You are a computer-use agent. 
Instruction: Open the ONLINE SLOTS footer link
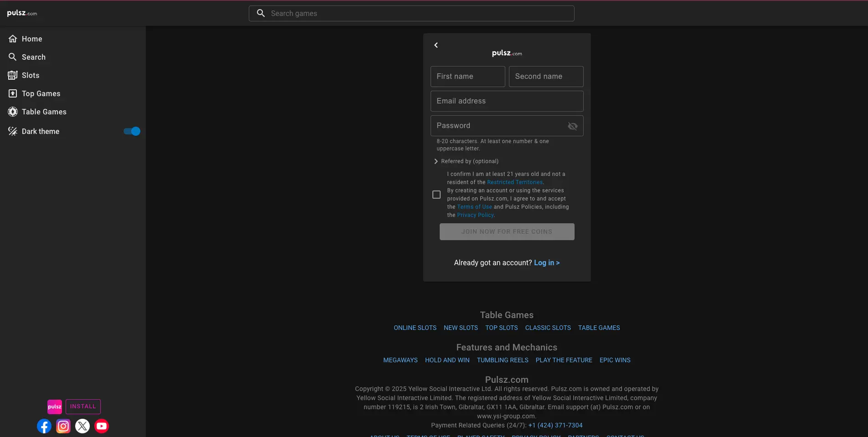coord(415,328)
